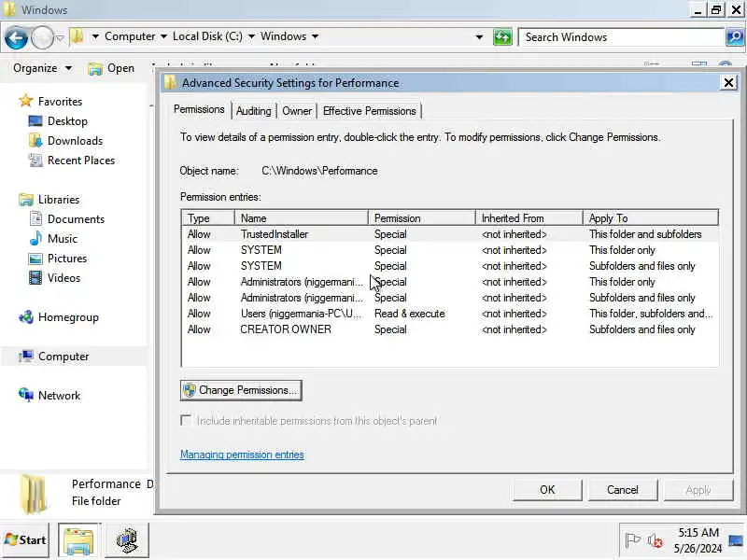747x560 pixels.
Task: Click the Pictures library icon
Action: [x=35, y=259]
